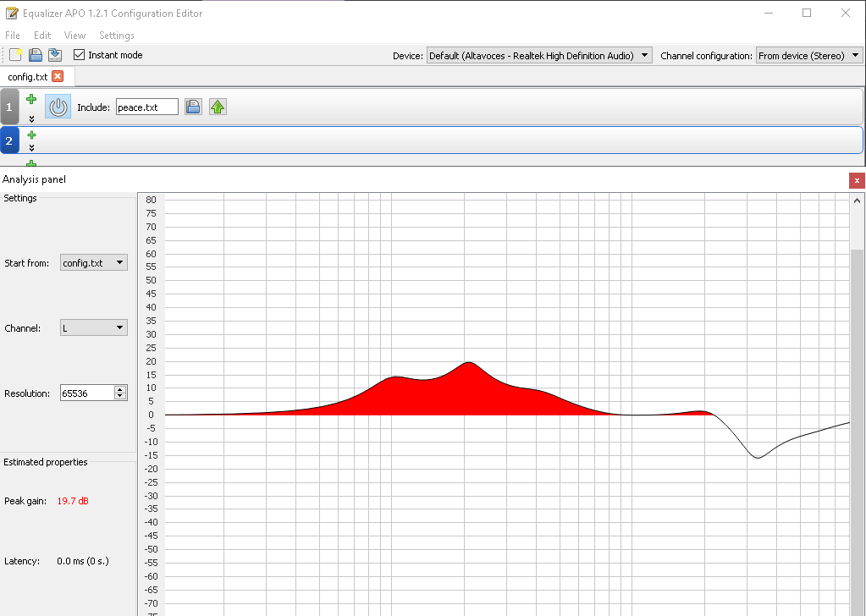Screen dimensions: 866x616
Task: Click the Save file toolbar icon
Action: (x=36, y=55)
